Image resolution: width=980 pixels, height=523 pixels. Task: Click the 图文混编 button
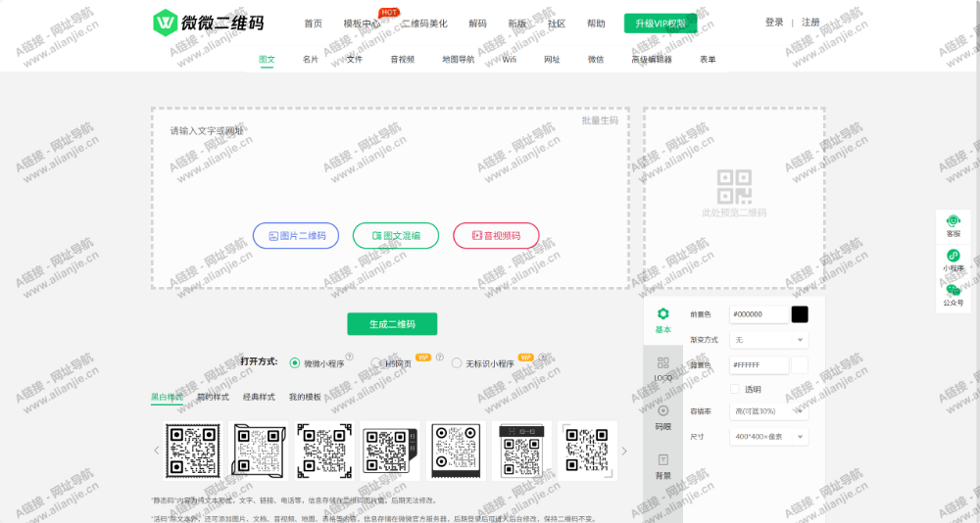(x=396, y=236)
